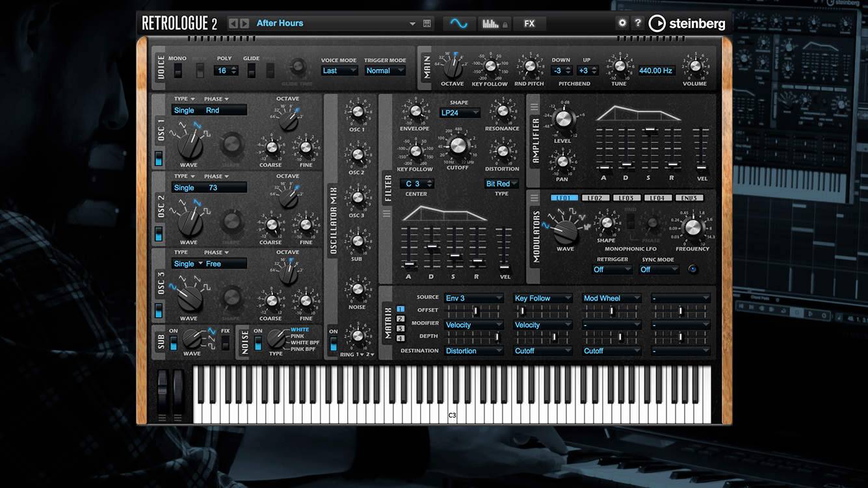Select the LFO2 modulator tab
This screenshot has width=868, height=488.
pos(596,198)
